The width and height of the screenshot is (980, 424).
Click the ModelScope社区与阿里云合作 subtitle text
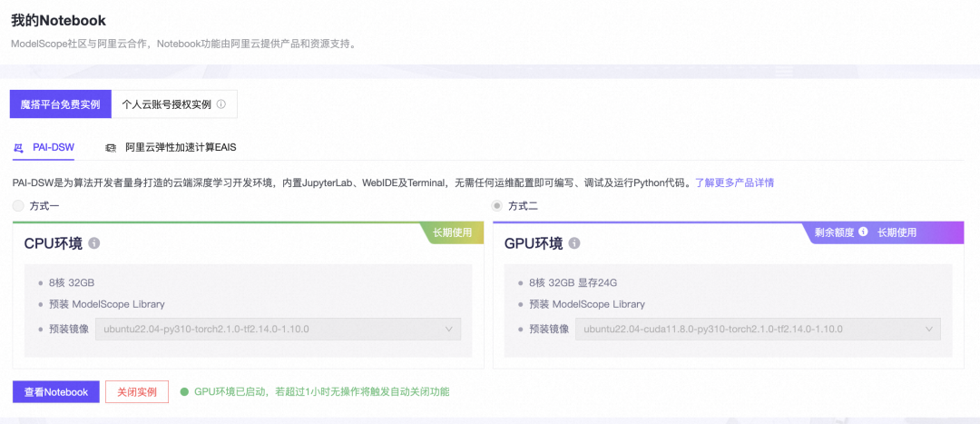[183, 45]
